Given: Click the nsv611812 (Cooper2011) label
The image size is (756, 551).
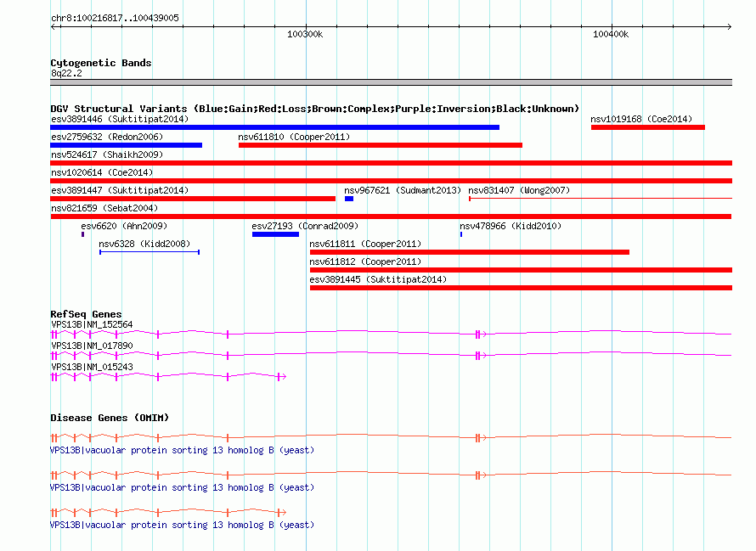Looking at the screenshot, I should point(365,261).
